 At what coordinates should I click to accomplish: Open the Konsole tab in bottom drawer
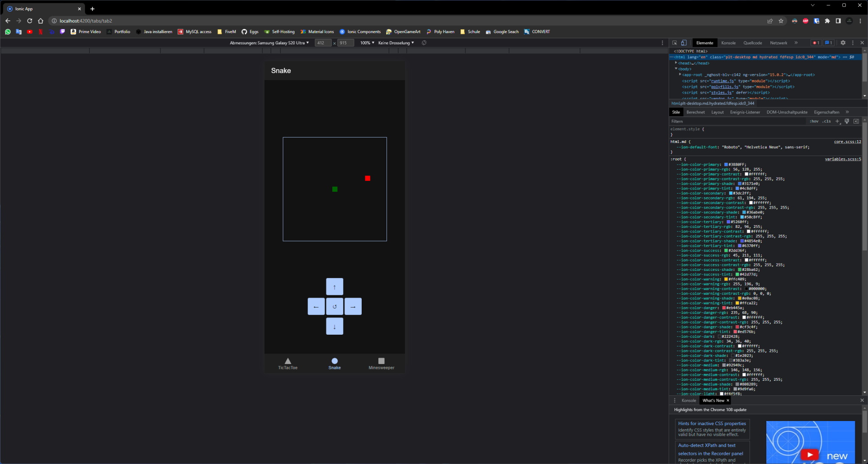(689, 401)
